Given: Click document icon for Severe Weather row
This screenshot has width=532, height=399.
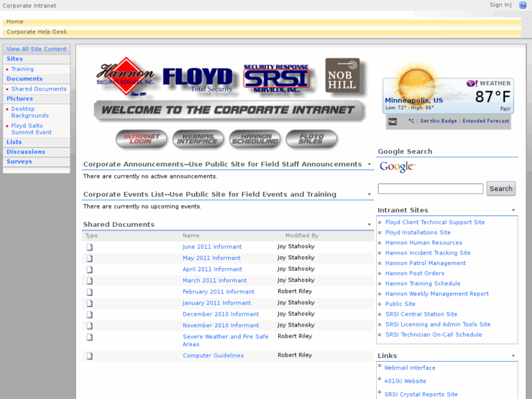Looking at the screenshot, I should (89, 337).
